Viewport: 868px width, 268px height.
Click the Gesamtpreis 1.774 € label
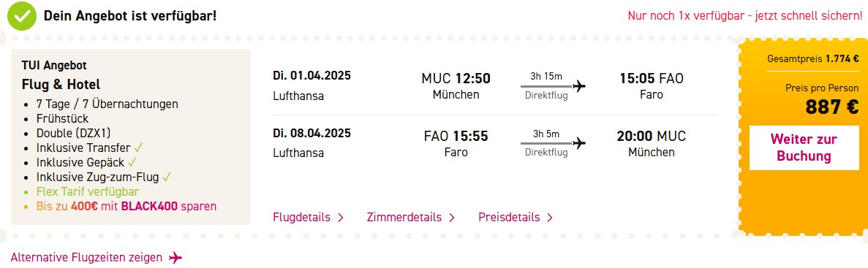pyautogui.click(x=812, y=59)
